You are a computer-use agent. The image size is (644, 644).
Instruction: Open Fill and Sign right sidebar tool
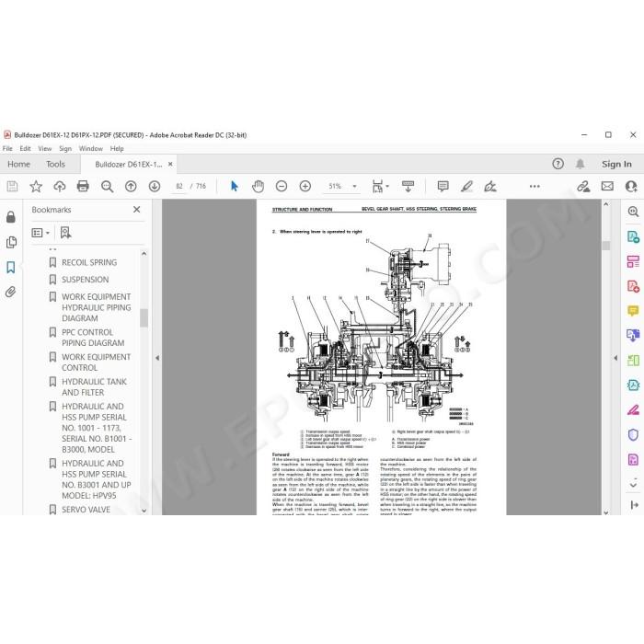pyautogui.click(x=633, y=410)
